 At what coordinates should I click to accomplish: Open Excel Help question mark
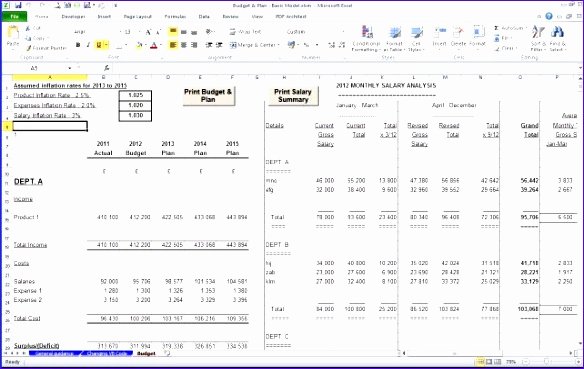coord(549,16)
